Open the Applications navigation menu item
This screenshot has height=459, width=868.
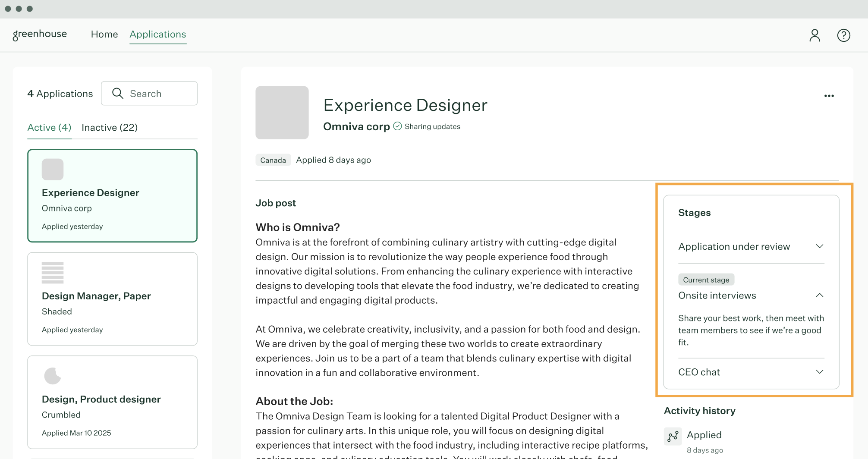157,34
